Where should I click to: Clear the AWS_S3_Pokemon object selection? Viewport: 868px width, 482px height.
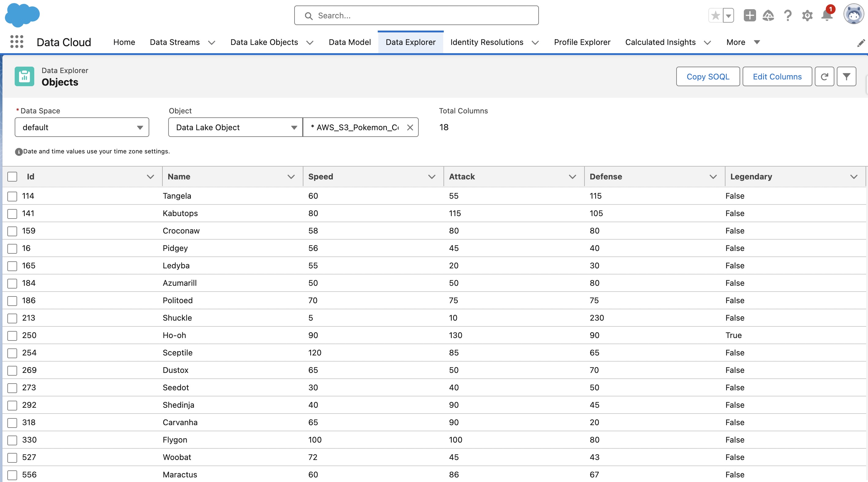click(x=410, y=127)
